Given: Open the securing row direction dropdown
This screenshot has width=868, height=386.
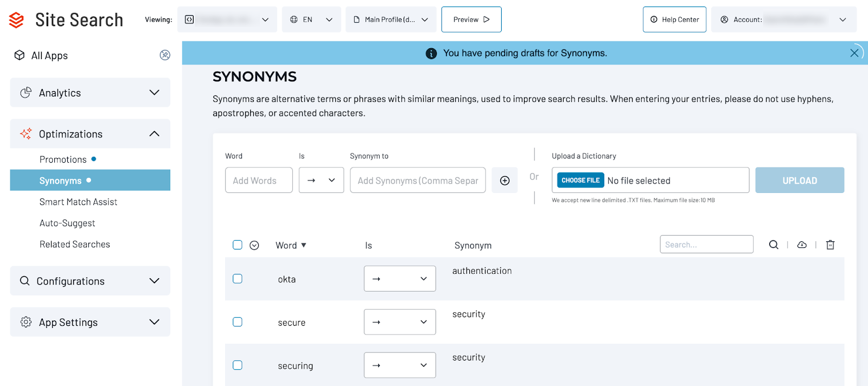Looking at the screenshot, I should 400,365.
